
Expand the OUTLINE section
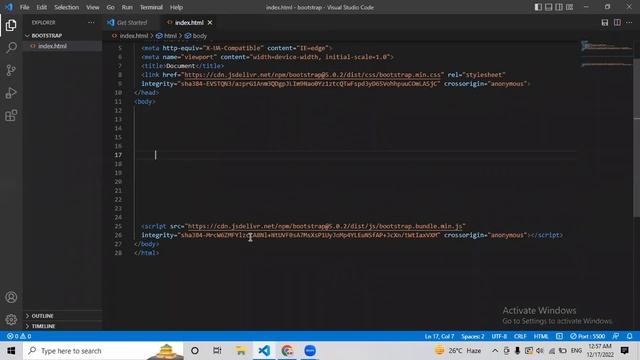tap(62, 316)
